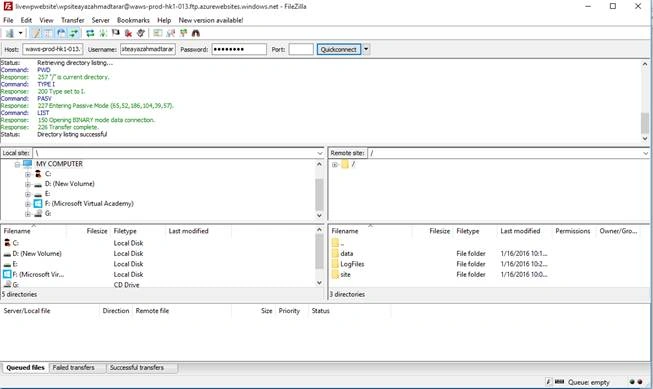This screenshot has height=389, width=653.
Task: Toggle synchronized browsing
Action: pyautogui.click(x=183, y=33)
